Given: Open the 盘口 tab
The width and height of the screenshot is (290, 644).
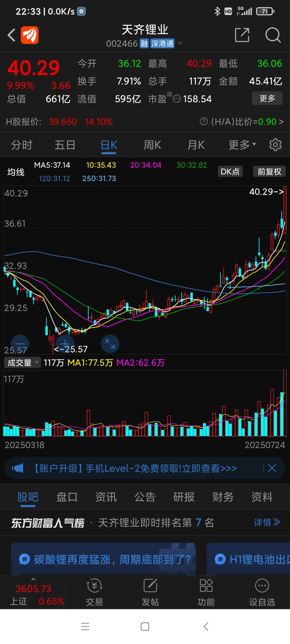Looking at the screenshot, I should 67,497.
